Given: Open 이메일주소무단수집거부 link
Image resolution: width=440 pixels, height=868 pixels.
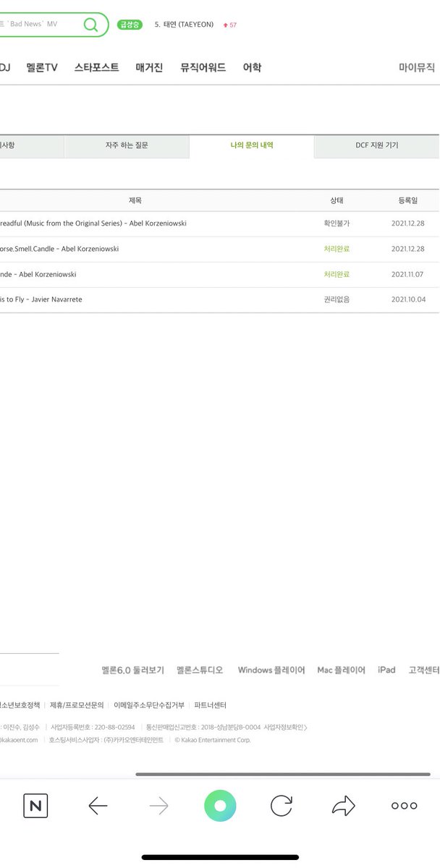Looking at the screenshot, I should tap(149, 705).
